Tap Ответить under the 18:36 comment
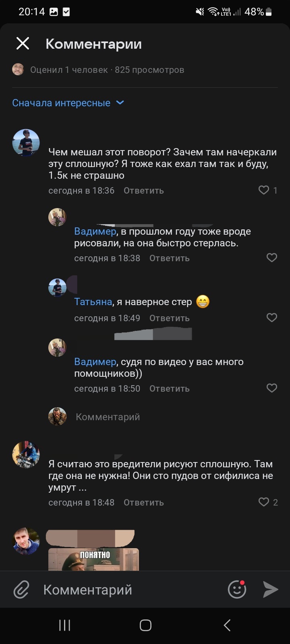This screenshot has width=290, height=644. (143, 190)
